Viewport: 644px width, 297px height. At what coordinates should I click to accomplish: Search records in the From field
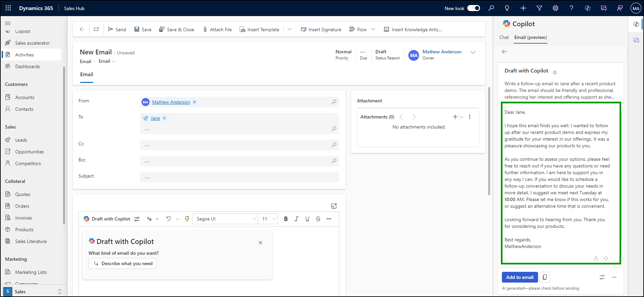[x=334, y=102]
